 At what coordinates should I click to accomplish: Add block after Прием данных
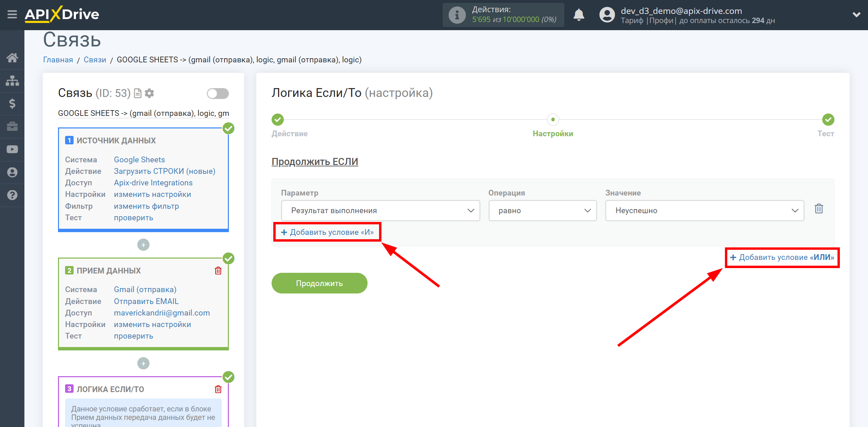[x=143, y=363]
